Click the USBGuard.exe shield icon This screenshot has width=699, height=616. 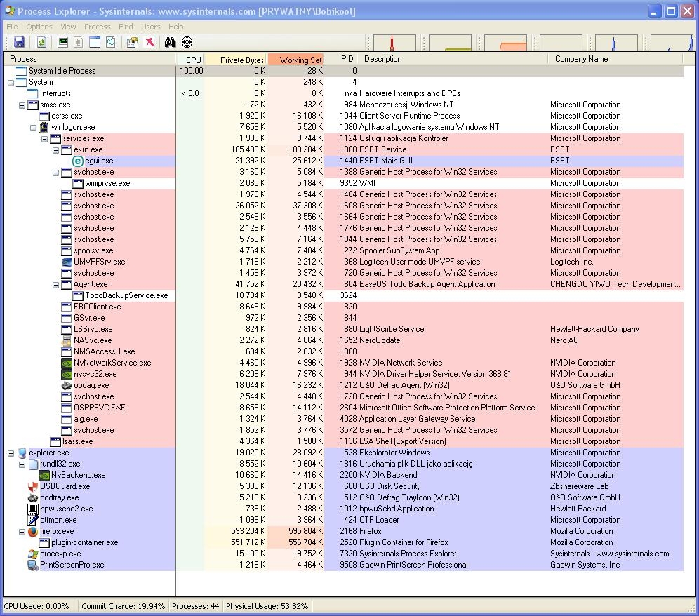coord(32,486)
